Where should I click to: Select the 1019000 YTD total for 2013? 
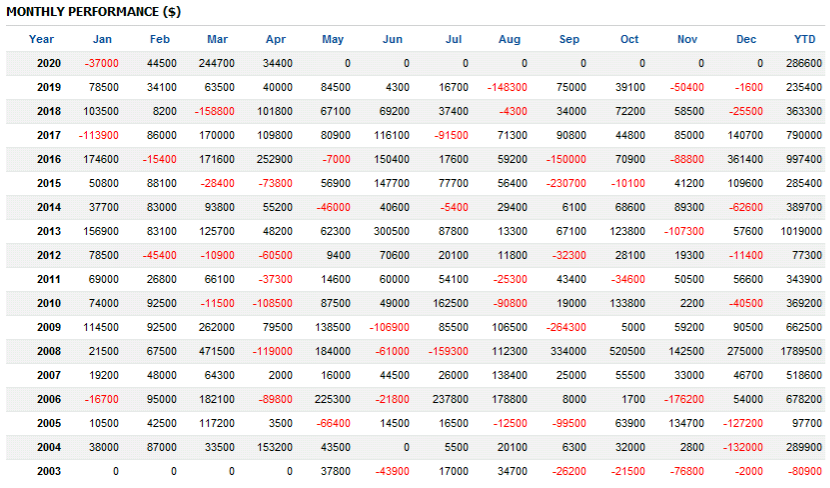tap(801, 231)
